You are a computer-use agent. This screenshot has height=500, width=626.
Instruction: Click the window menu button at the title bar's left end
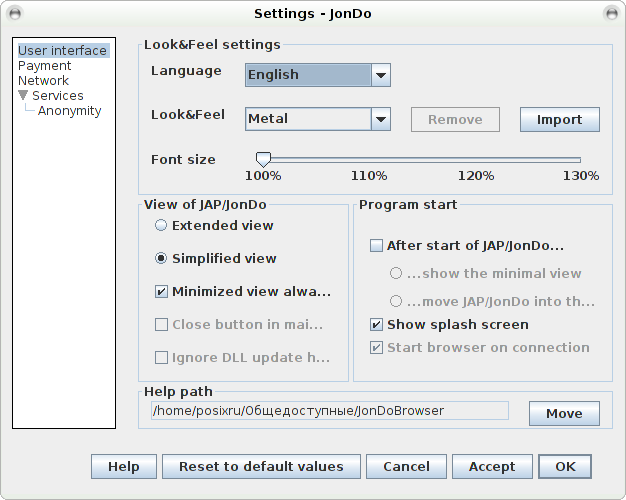coord(15,14)
